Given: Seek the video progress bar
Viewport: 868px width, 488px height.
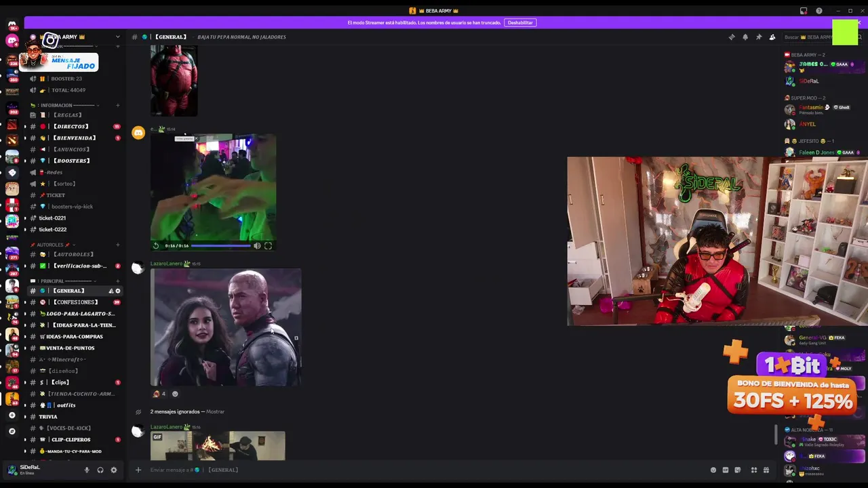Looking at the screenshot, I should tap(221, 246).
